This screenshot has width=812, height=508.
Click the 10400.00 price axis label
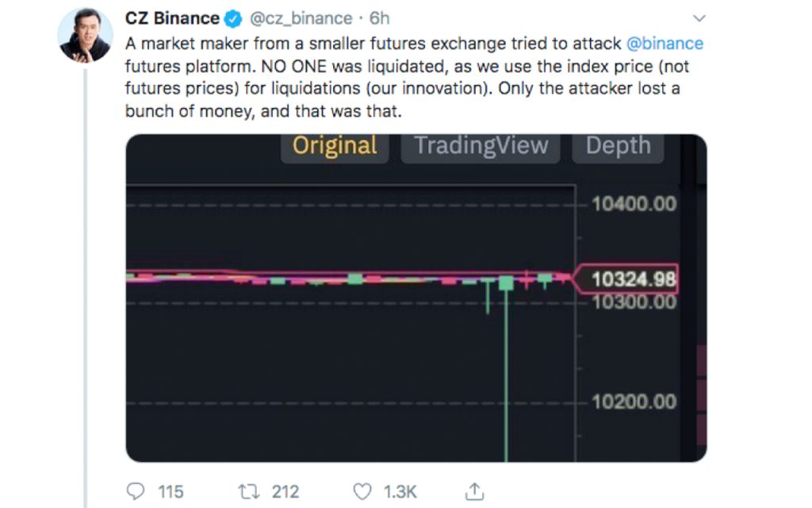tap(634, 204)
